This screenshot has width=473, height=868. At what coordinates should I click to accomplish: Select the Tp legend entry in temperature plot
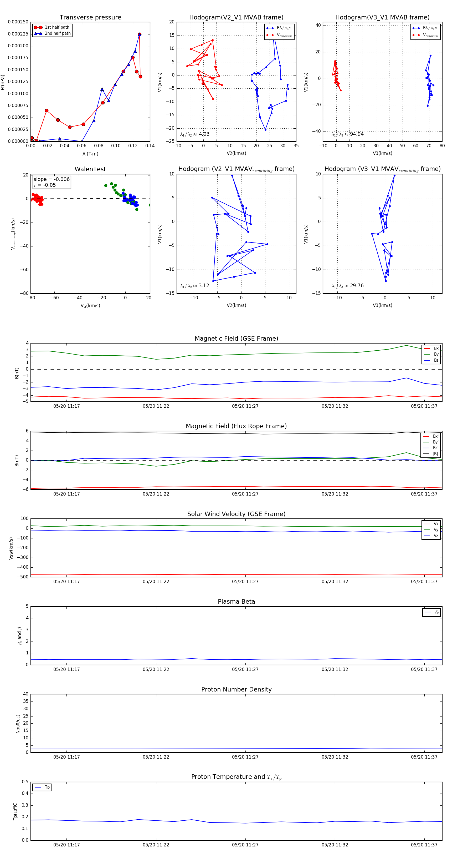click(42, 788)
